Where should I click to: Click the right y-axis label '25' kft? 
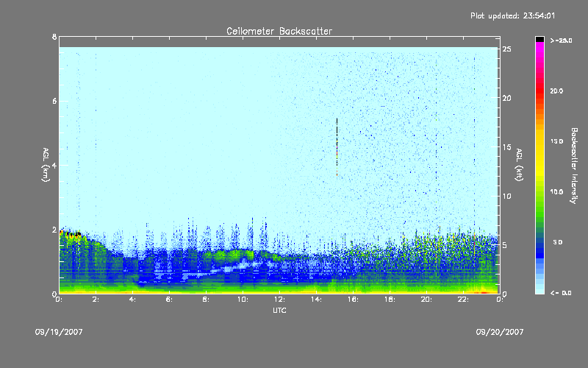pyautogui.click(x=507, y=49)
